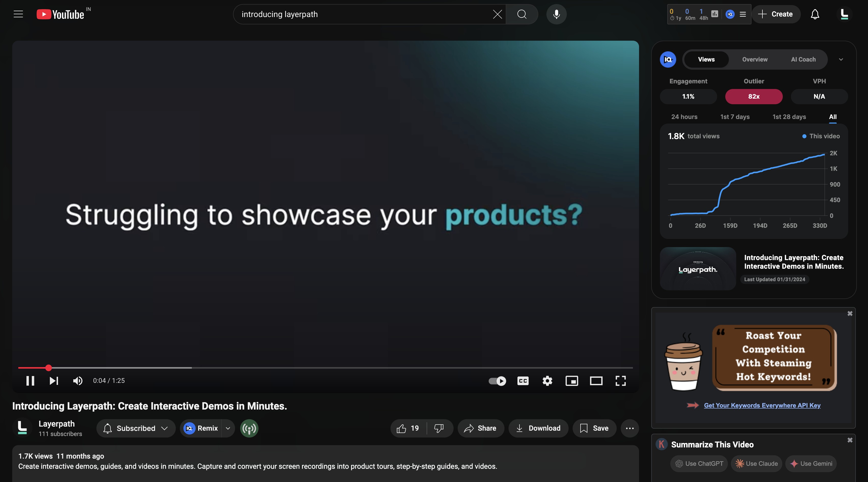
Task: Start voice search with microphone
Action: click(556, 14)
